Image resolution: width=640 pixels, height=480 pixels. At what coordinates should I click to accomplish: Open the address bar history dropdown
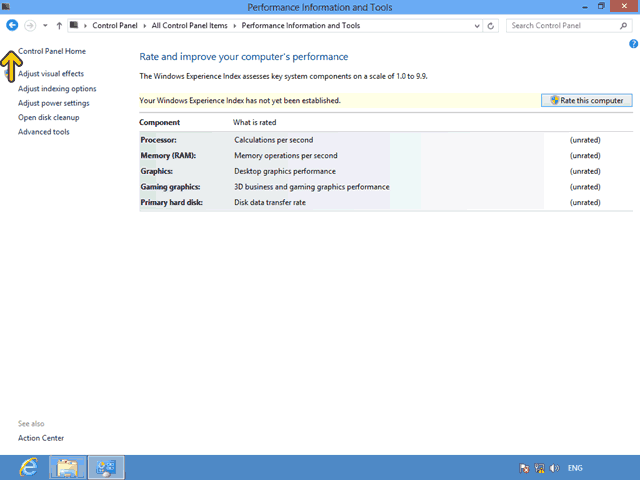[477, 26]
